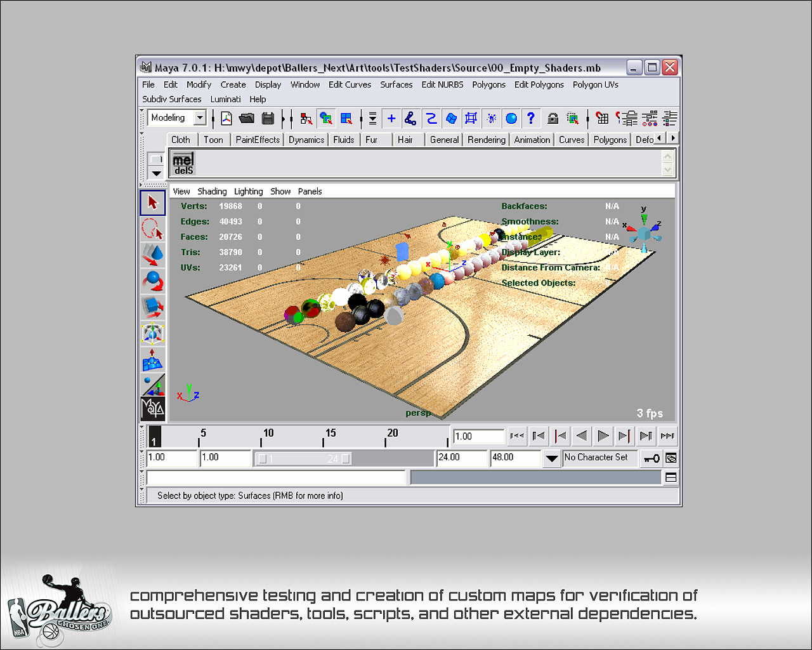Run the mel delS shelf script

click(x=183, y=164)
